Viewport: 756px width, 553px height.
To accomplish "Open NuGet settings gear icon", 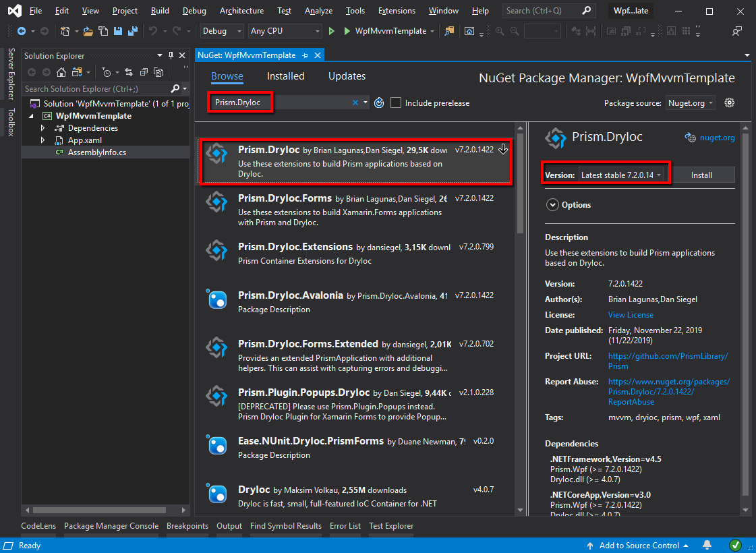I will (730, 103).
